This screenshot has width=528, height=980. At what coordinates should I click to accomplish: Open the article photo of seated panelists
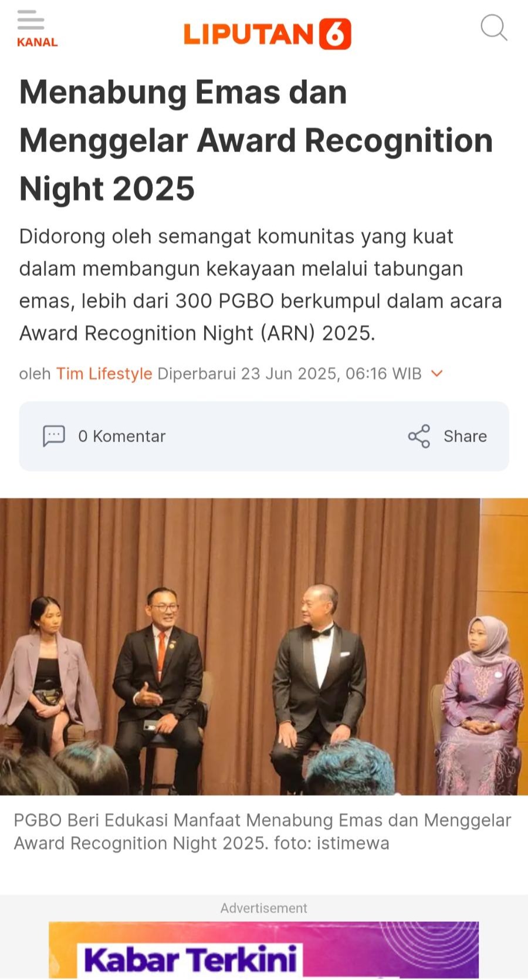(x=264, y=646)
